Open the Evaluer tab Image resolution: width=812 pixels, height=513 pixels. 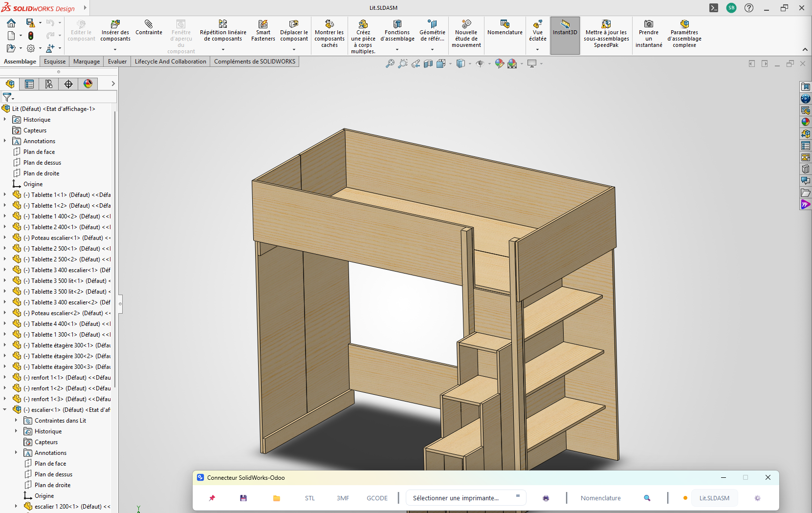[x=117, y=62]
